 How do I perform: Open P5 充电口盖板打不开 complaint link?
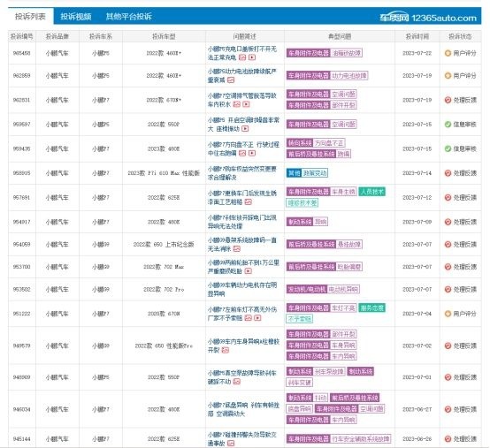tap(242, 53)
